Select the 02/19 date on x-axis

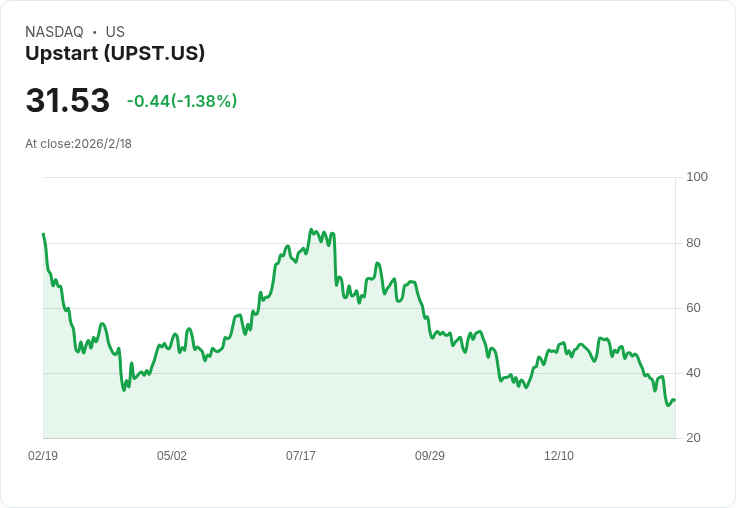43,456
